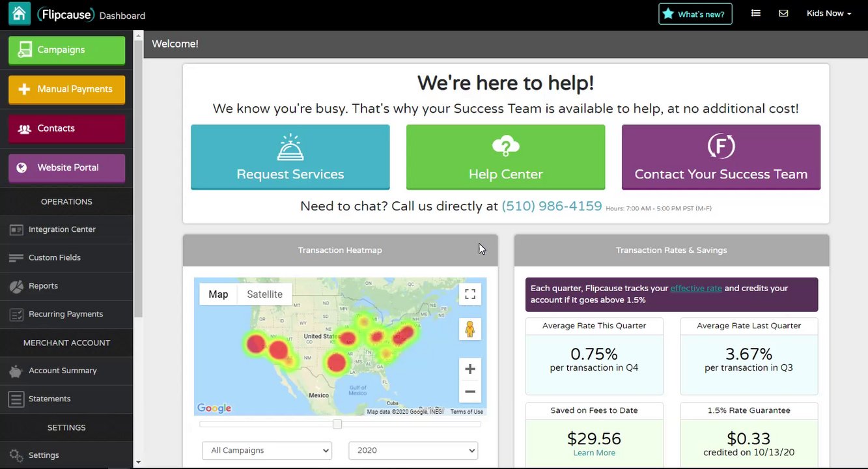Click the sidebar scrollbar up arrow
This screenshot has width=868, height=469.
point(137,35)
